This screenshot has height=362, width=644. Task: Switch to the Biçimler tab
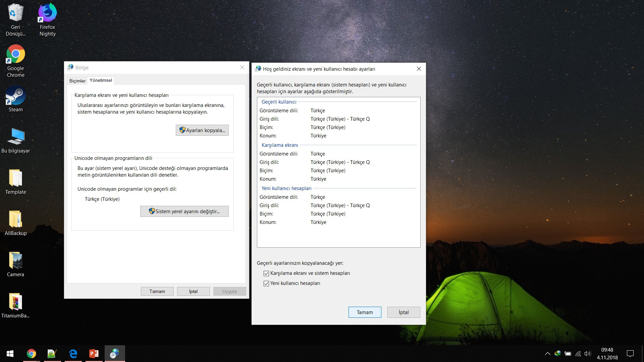(x=77, y=81)
